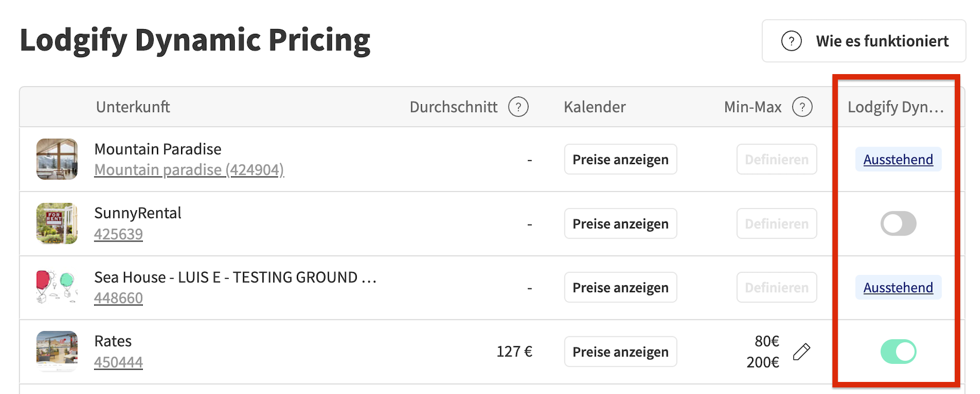This screenshot has height=394, width=980.
Task: Disable dynamic pricing toggle for Rates
Action: (x=898, y=352)
